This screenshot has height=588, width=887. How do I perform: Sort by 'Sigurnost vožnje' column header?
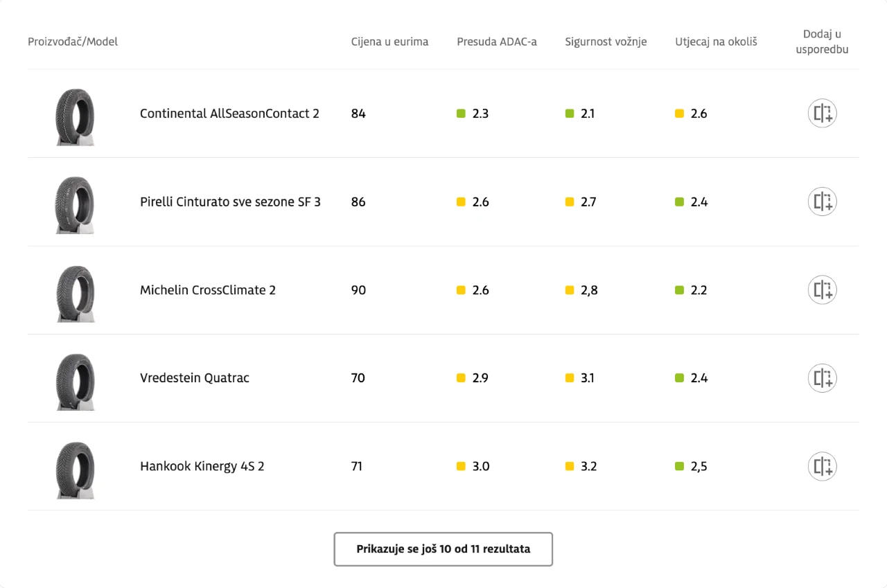pos(606,42)
